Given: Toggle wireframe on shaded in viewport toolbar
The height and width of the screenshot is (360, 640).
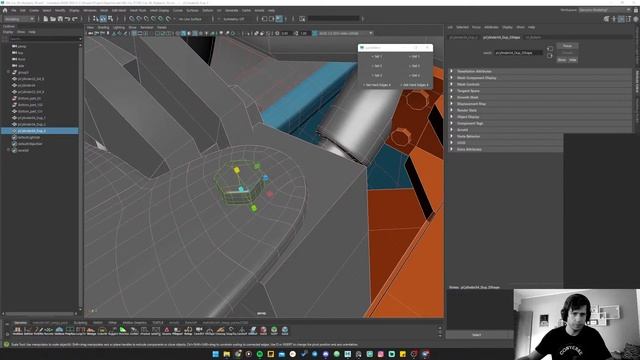Looking at the screenshot, I should point(195,33).
